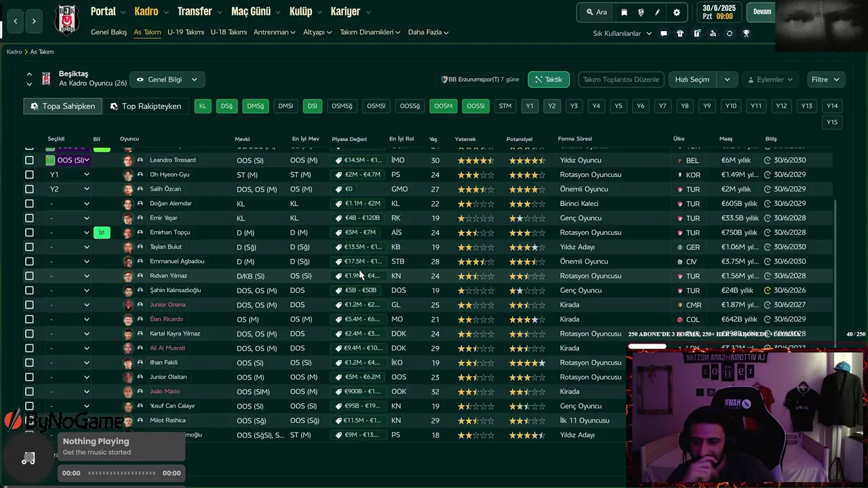This screenshot has height=488, width=868.
Task: Go back with the left arrow button
Action: 16,21
